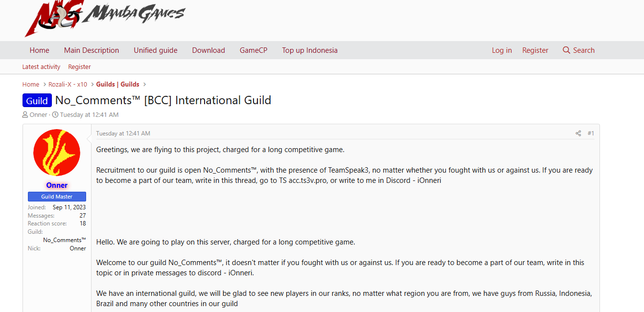The height and width of the screenshot is (312, 644).
Task: Click the MambaGames logo
Action: coord(105,17)
